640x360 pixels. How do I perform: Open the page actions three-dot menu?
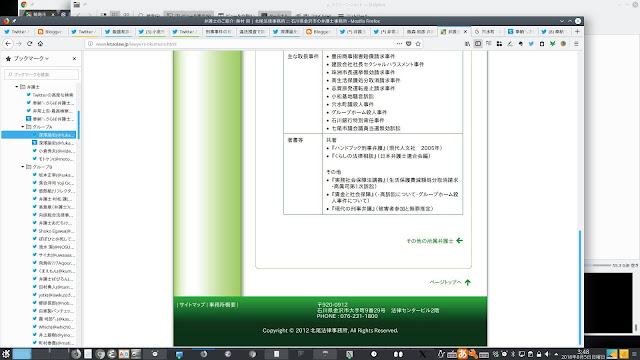(x=399, y=44)
